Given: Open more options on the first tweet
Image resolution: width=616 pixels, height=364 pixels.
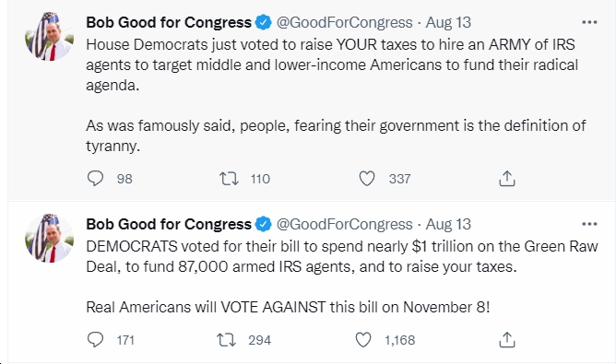Looking at the screenshot, I should click(x=589, y=22).
